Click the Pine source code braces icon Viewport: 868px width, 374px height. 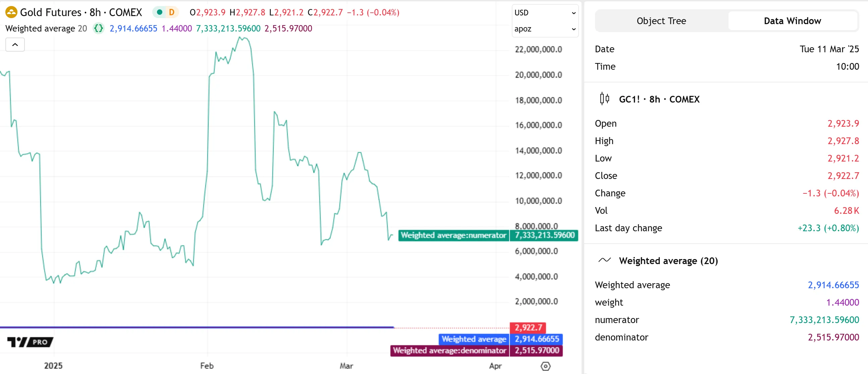[98, 28]
